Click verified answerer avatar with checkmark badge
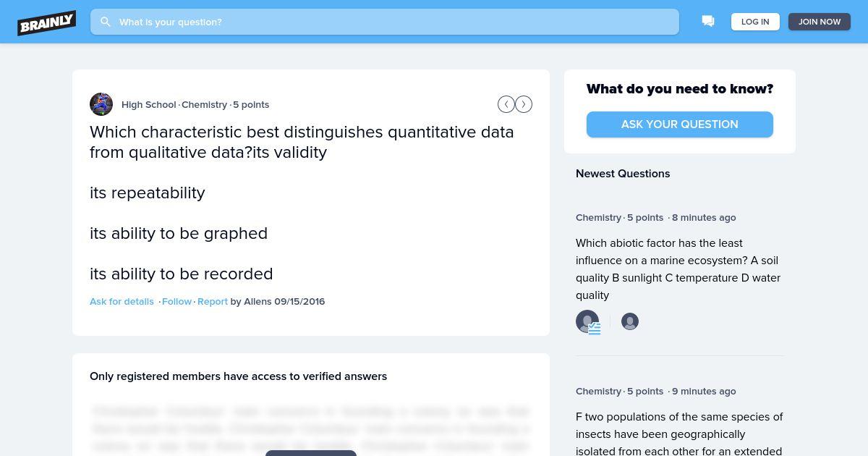The height and width of the screenshot is (456, 868). tap(588, 321)
